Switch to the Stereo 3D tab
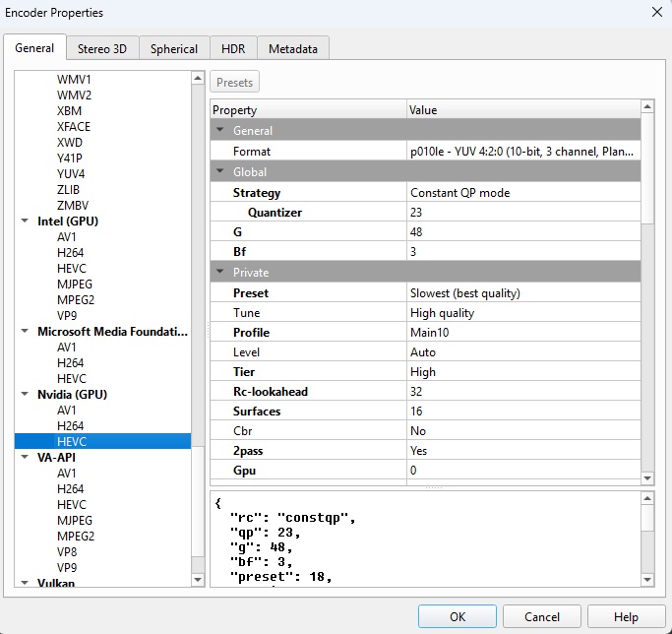The image size is (672, 634). [102, 48]
